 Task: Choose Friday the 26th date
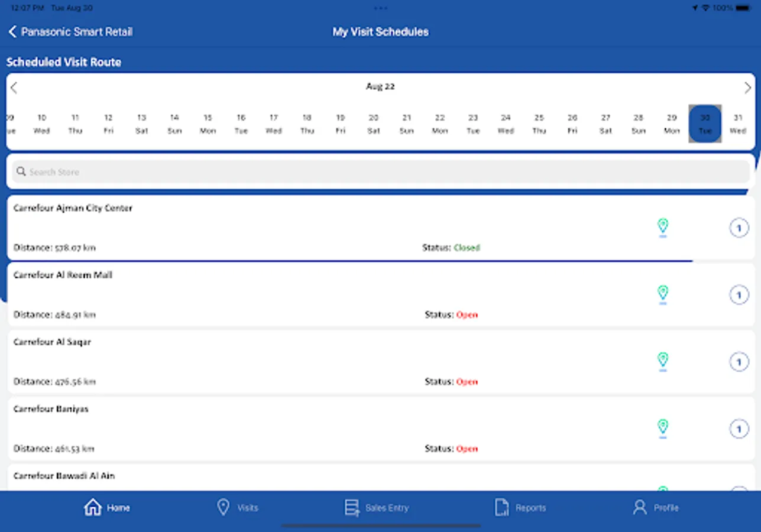tap(572, 124)
